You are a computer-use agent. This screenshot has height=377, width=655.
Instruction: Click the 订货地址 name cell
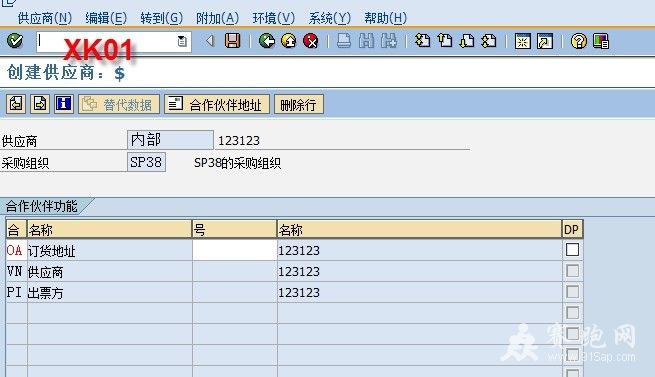coord(109,250)
